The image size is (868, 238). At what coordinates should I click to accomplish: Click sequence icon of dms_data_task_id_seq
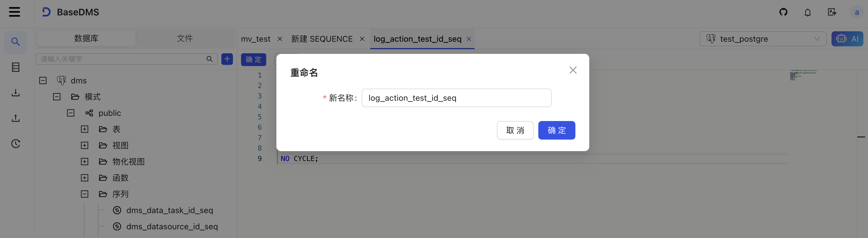[117, 210]
